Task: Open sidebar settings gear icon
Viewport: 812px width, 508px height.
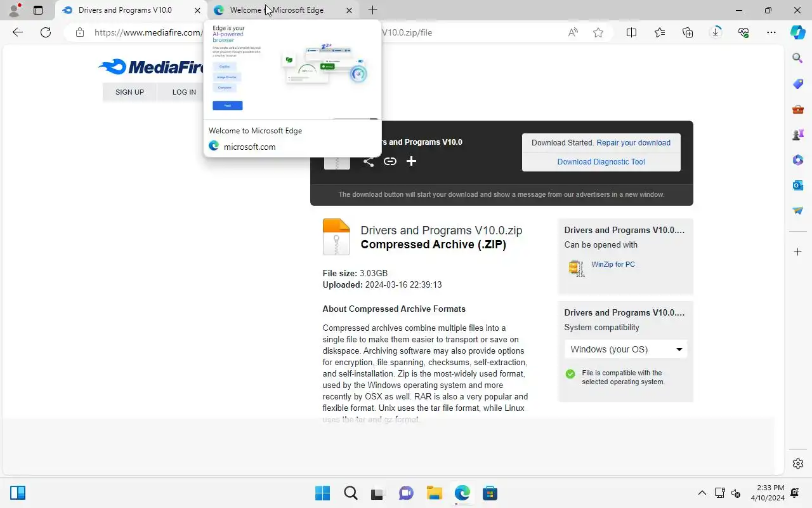Action: pos(798,464)
